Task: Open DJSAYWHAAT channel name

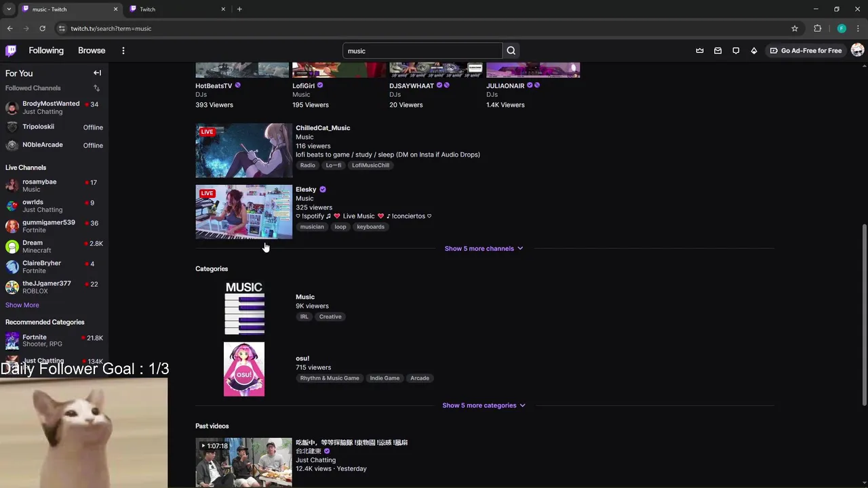Action: point(412,86)
